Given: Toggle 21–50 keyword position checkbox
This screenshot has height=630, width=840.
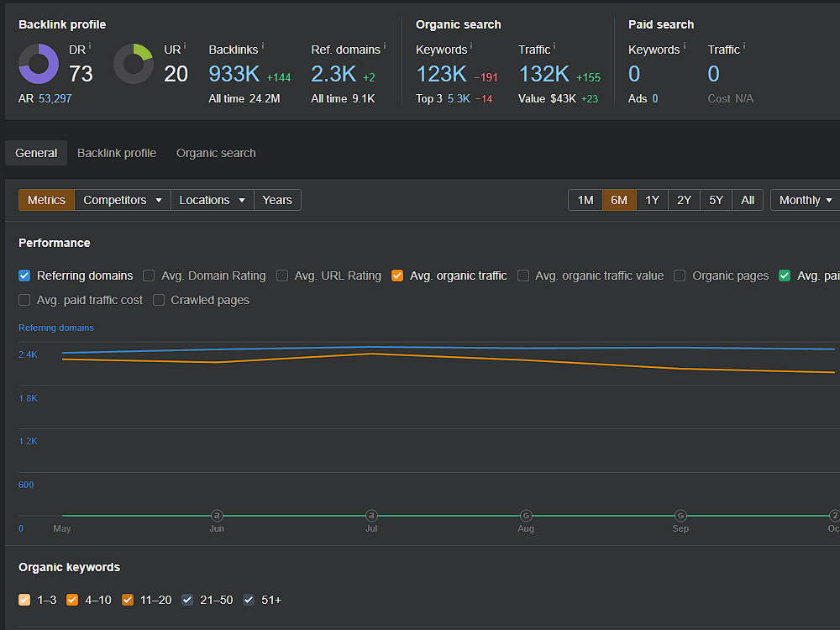Looking at the screenshot, I should 187,600.
